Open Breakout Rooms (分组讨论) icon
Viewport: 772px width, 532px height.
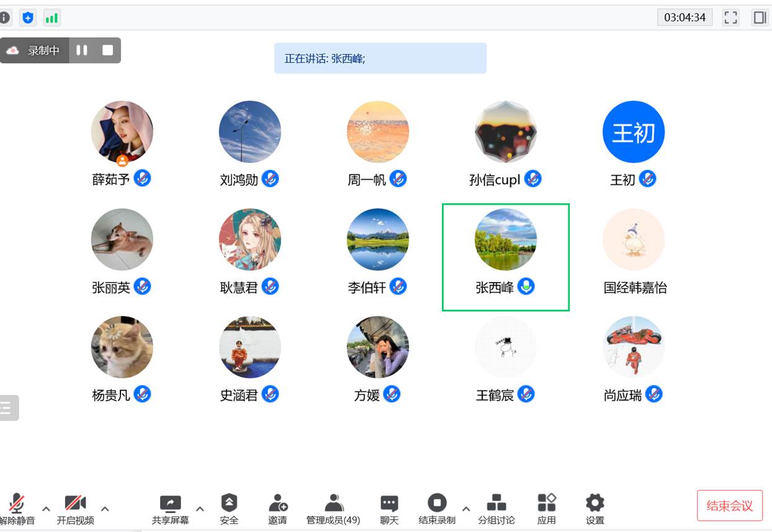tap(496, 503)
